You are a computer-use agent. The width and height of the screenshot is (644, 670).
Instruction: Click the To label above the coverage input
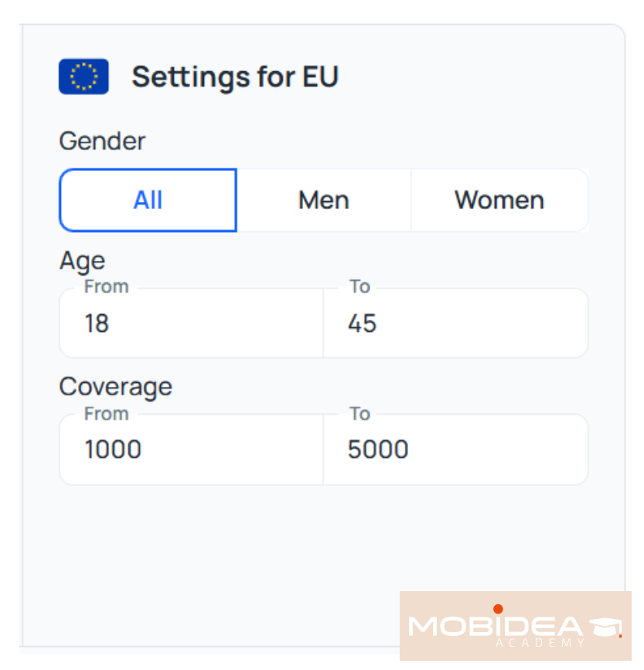click(359, 414)
